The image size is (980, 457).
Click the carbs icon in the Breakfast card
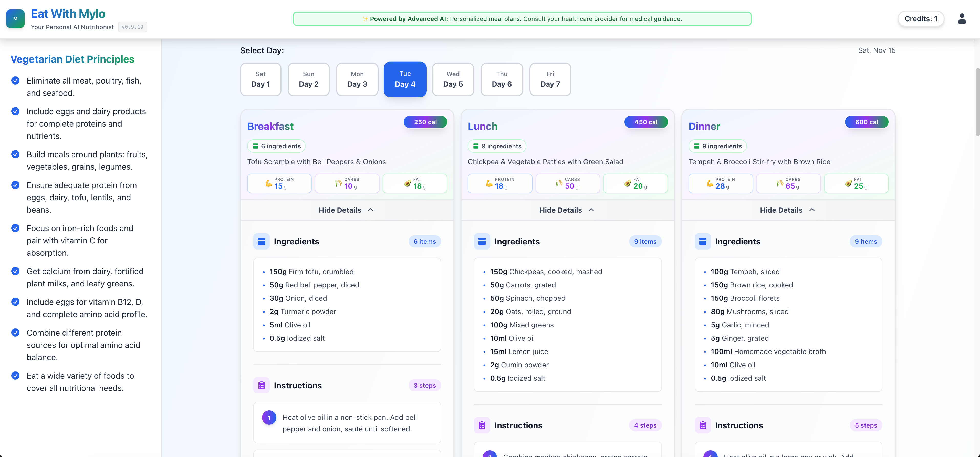pos(338,183)
